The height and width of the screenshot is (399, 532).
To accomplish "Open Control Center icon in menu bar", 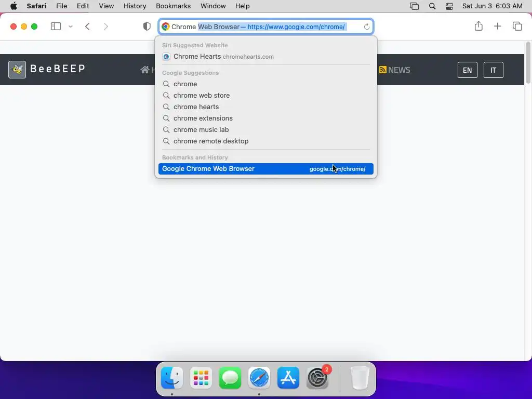I will point(449,6).
